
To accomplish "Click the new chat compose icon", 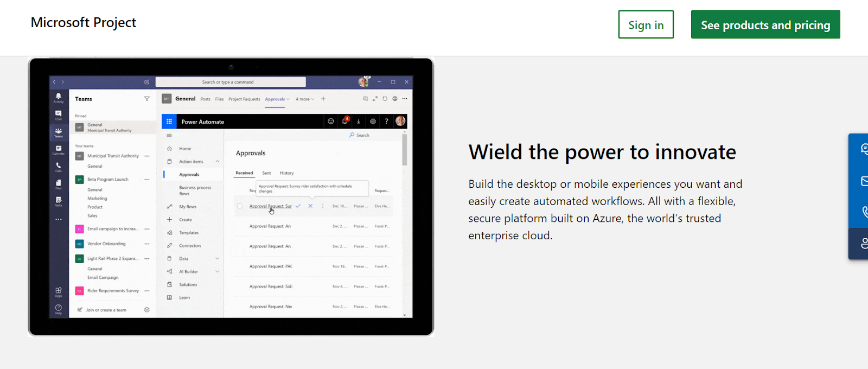I will coord(146,82).
